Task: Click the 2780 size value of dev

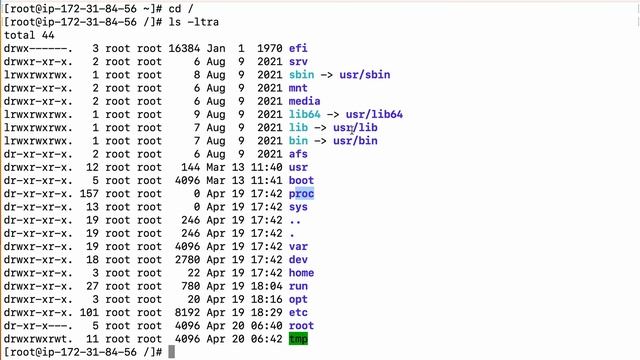Action: tap(187, 260)
